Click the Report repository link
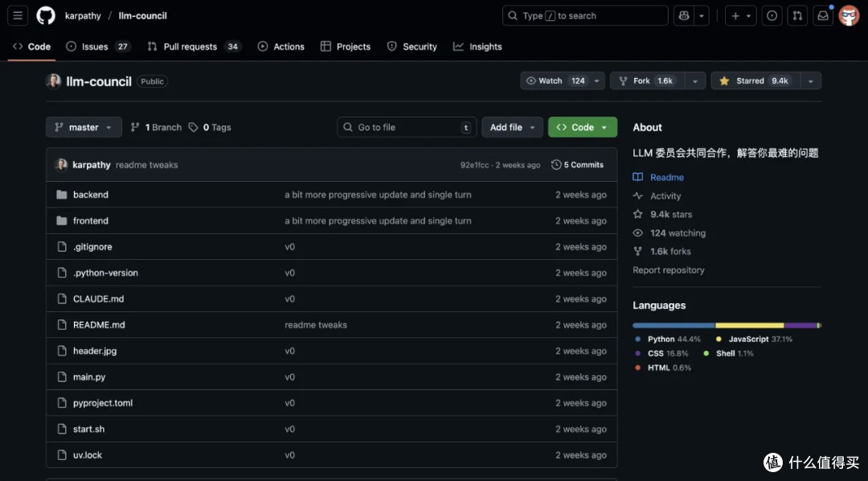The width and height of the screenshot is (868, 481). coord(669,270)
